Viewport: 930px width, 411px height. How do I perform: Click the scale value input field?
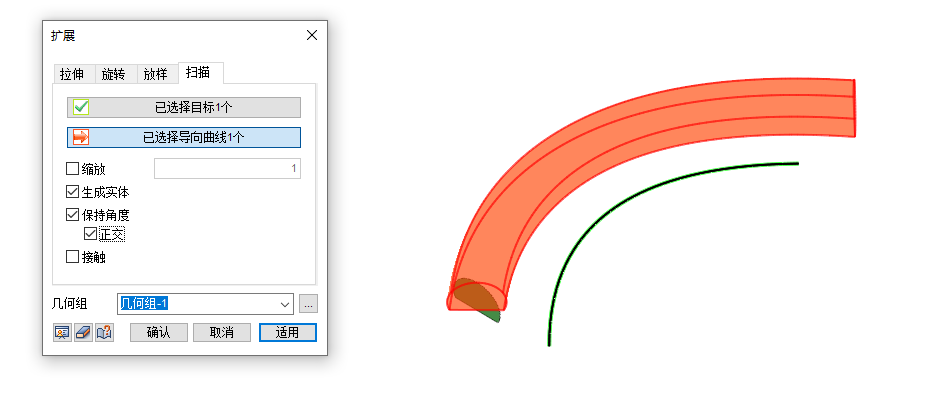227,168
